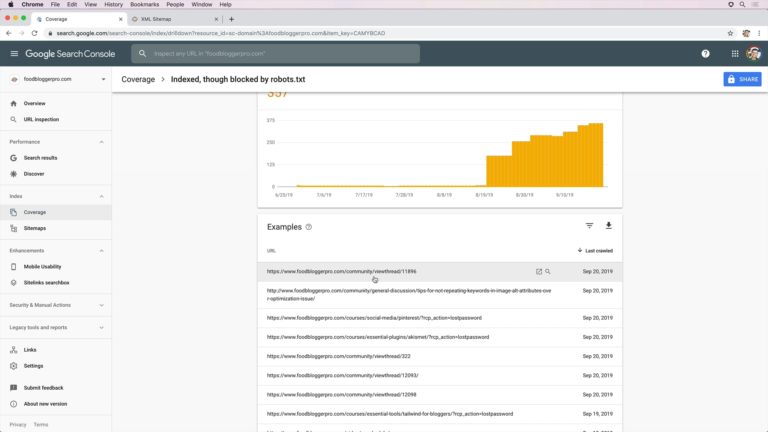Select the general-discussion tips URL row
Viewport: 768px width, 432px height.
click(x=440, y=295)
